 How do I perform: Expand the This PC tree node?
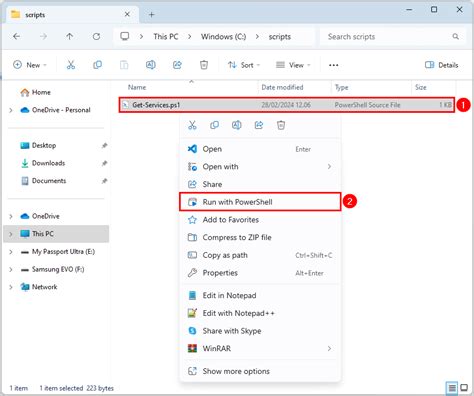click(x=11, y=234)
